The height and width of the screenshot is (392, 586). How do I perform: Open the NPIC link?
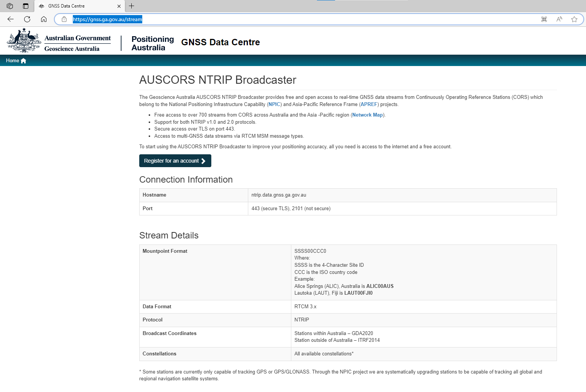[x=274, y=105]
